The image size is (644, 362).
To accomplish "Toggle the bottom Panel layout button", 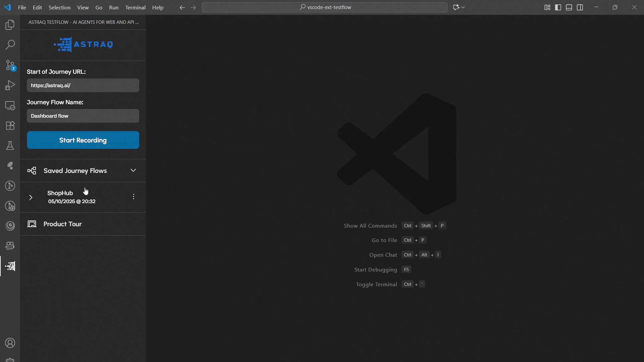I will [569, 7].
